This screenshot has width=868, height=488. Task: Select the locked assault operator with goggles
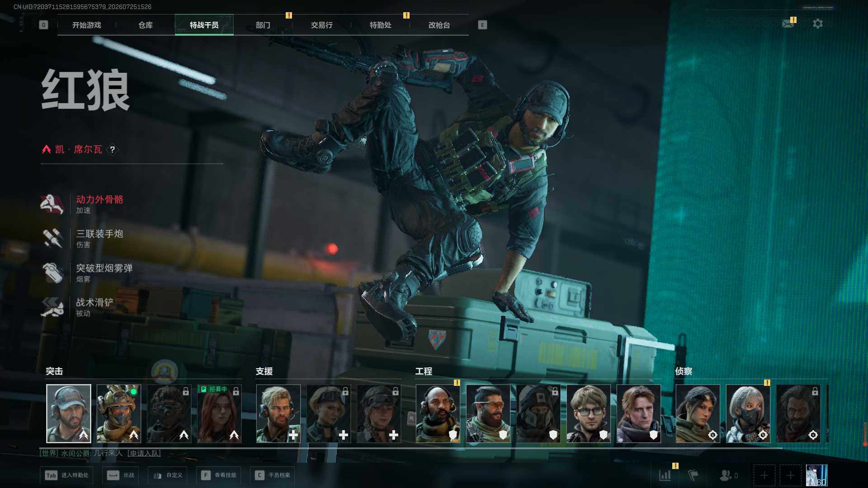click(169, 413)
